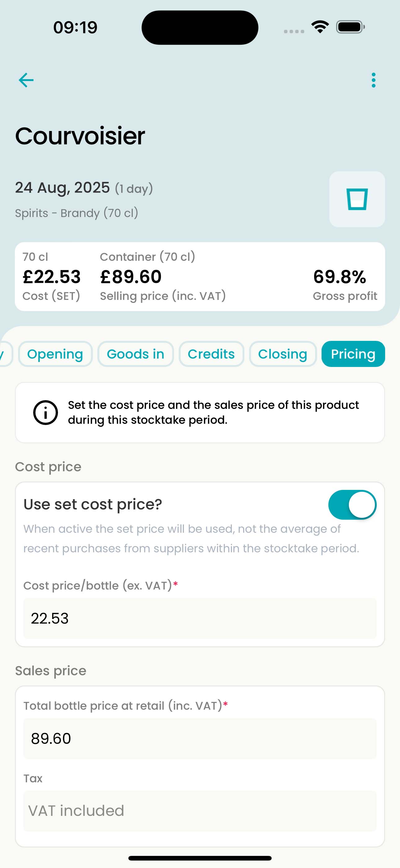The width and height of the screenshot is (400, 868).
Task: Edit the Cost price/bottle field
Action: coord(200,618)
